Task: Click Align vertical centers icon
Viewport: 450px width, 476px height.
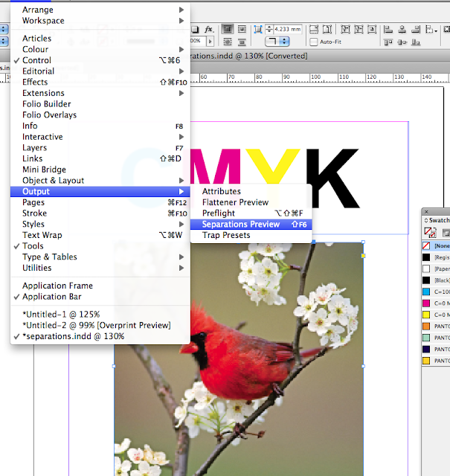Action: point(402,42)
